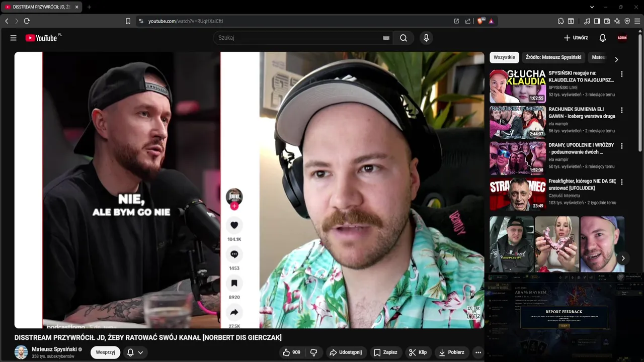
Task: Click the Utwórz create button
Action: point(576,38)
